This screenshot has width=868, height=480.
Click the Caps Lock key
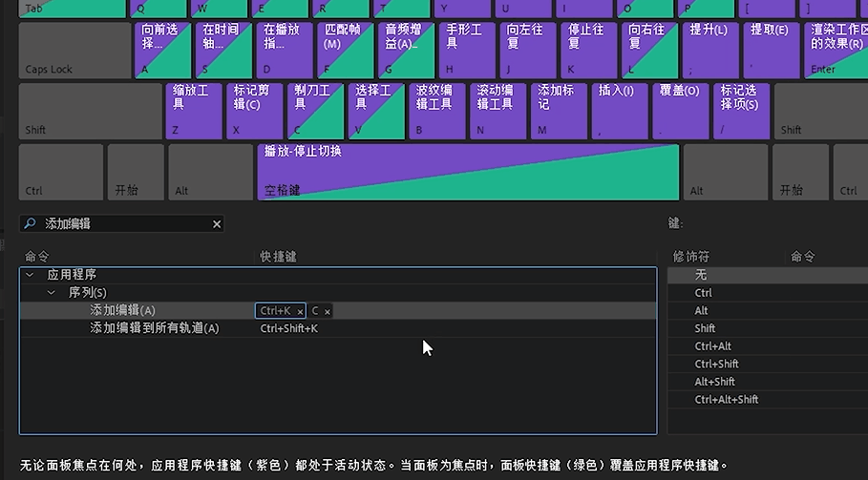[74, 51]
